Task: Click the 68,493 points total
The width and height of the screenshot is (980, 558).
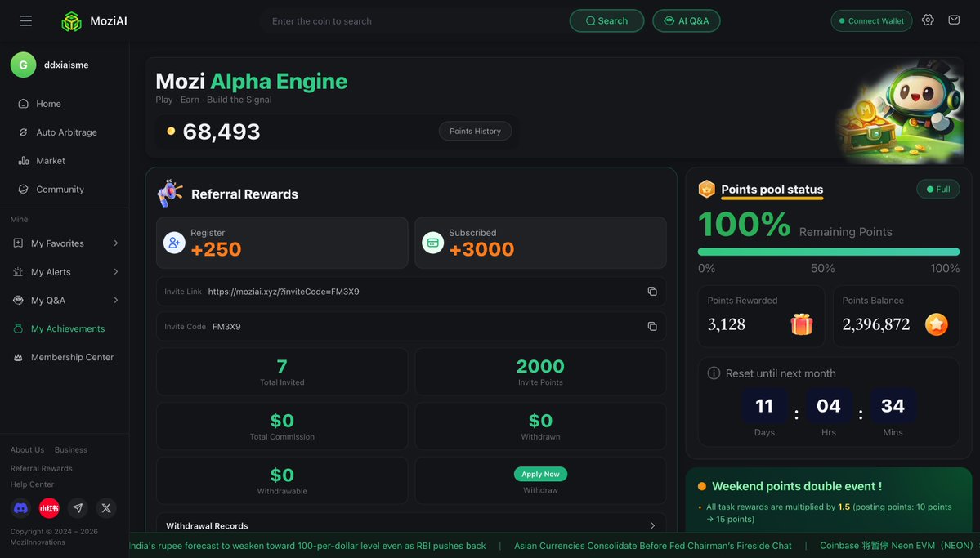Action: coord(222,132)
